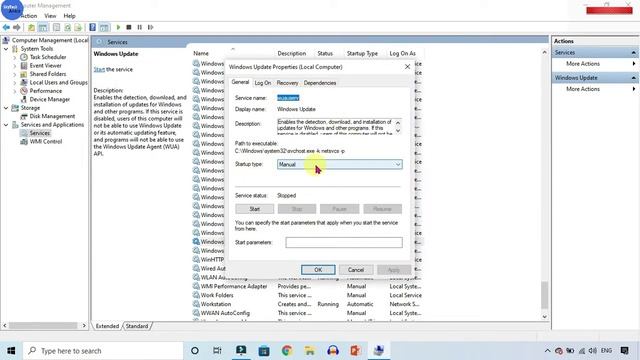The width and height of the screenshot is (640, 360).
Task: Select WMI Control in the tree
Action: coord(46,142)
